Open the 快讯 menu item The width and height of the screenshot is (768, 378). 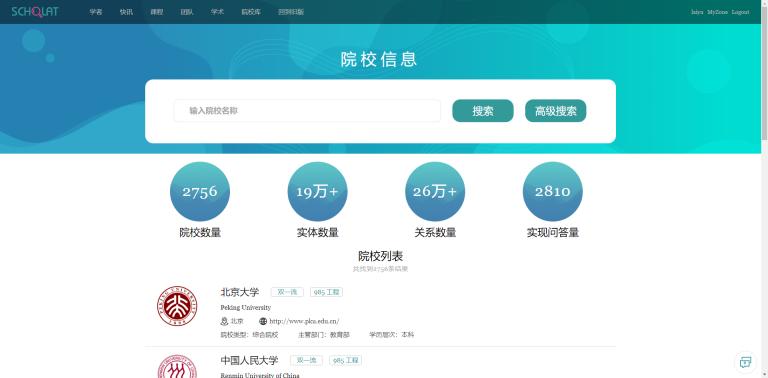(126, 12)
